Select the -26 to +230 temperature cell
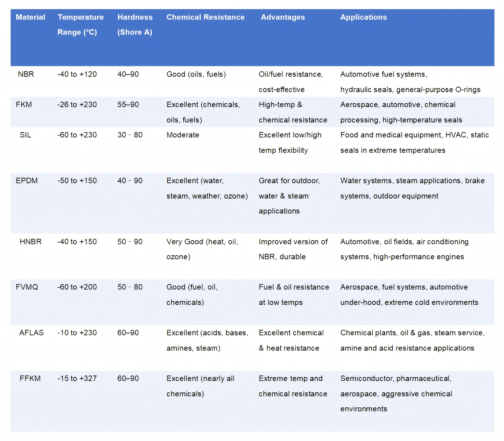Viewport: 504px width, 441px height. 77,105
